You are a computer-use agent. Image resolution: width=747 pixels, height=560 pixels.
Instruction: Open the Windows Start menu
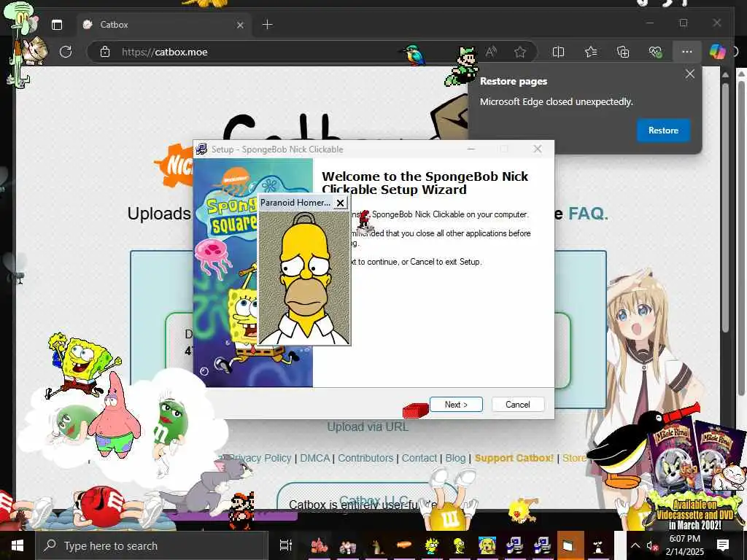coord(18,545)
